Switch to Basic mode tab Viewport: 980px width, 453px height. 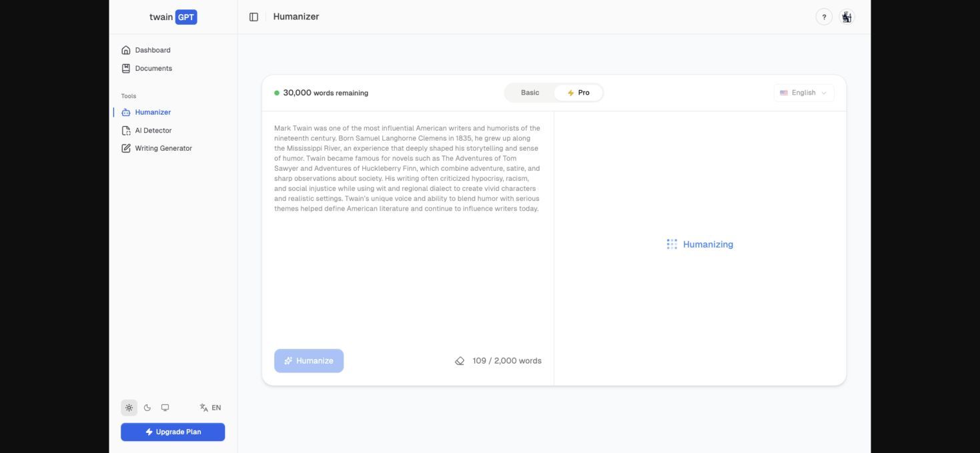(x=530, y=93)
